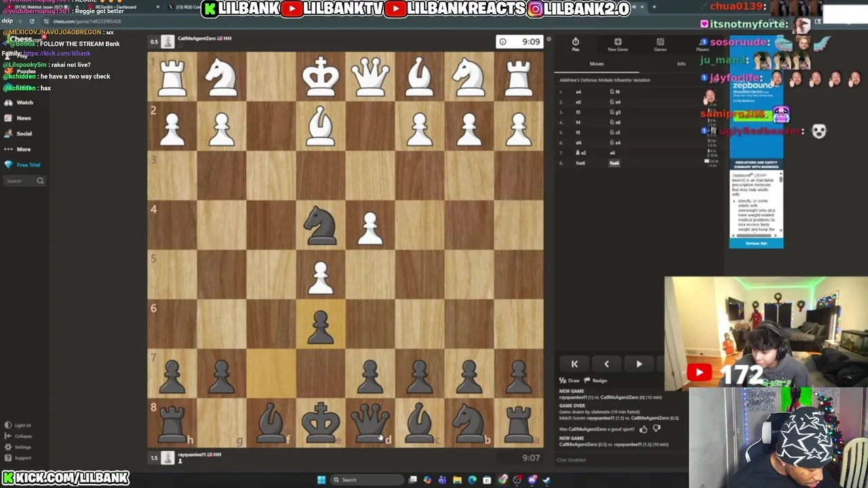This screenshot has height=488, width=868.
Task: Click the kick.com/lilbank chat link
Action: click(x=56, y=54)
